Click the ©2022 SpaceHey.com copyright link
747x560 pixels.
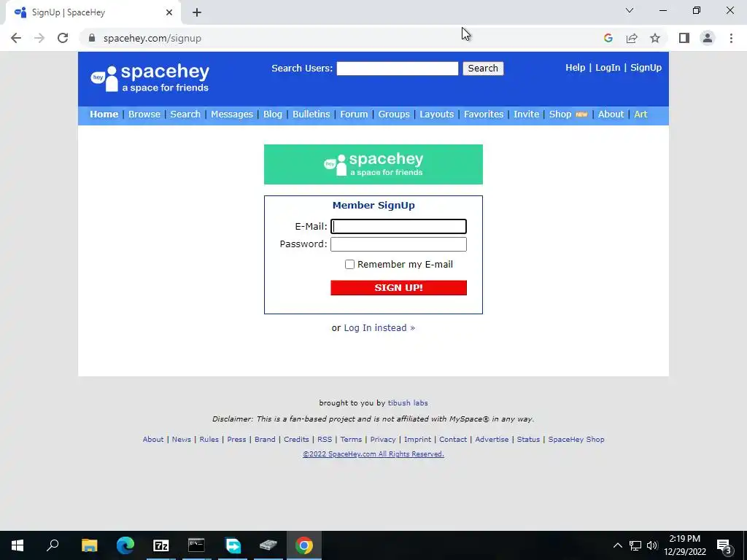[x=373, y=454]
